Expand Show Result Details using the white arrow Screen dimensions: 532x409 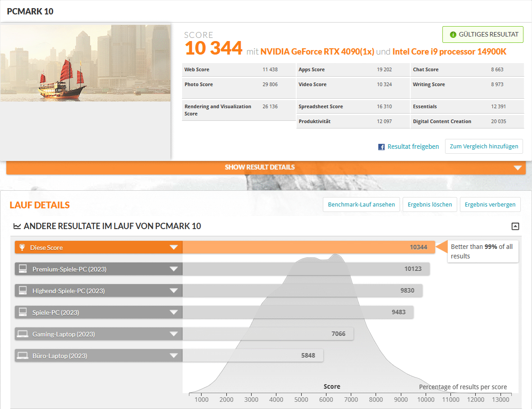pyautogui.click(x=517, y=168)
